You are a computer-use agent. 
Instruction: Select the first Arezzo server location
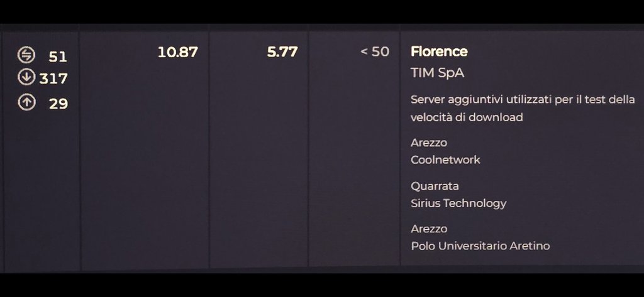tap(429, 143)
